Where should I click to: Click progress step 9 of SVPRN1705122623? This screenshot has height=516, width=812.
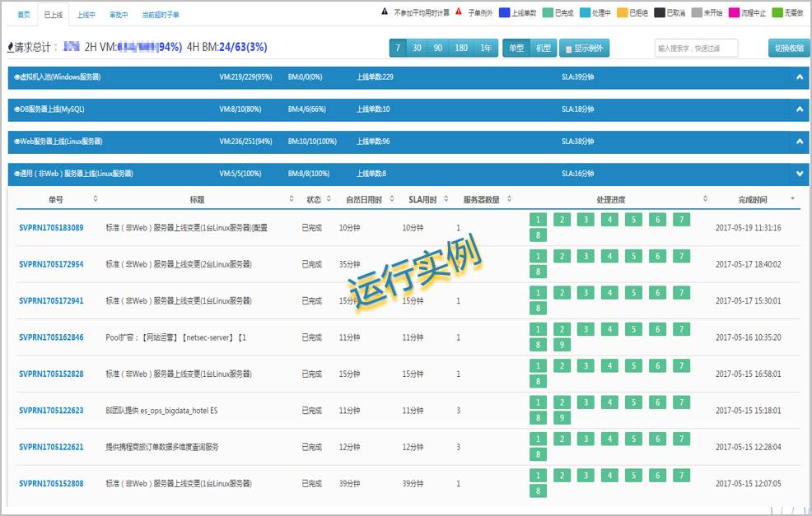tap(562, 418)
